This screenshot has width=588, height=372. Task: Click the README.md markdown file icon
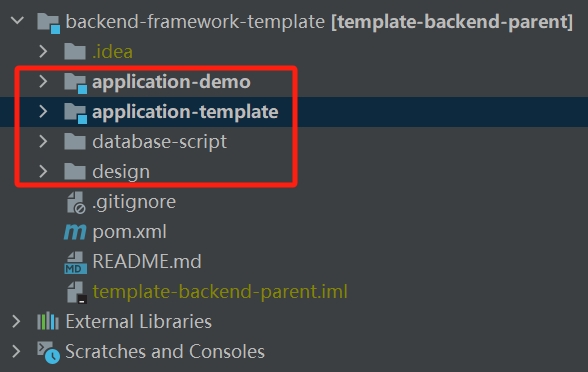pos(75,262)
